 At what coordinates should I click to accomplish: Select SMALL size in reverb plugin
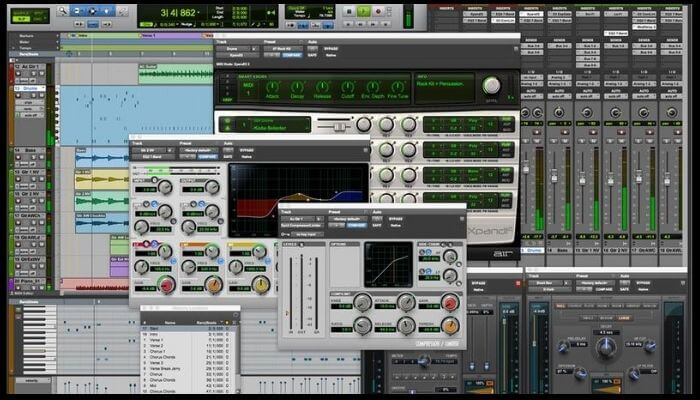pos(588,318)
